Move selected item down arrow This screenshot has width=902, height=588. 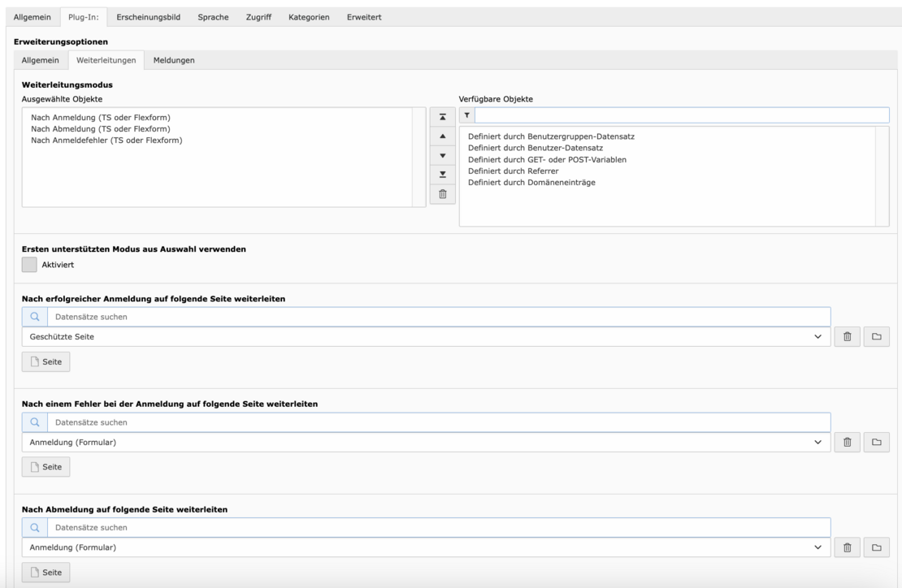point(442,155)
